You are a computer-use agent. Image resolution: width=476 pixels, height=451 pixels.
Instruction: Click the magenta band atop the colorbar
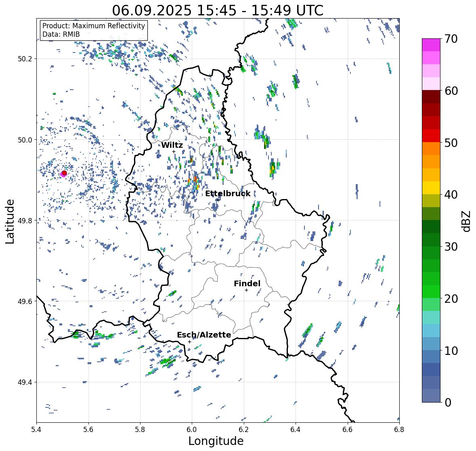tap(431, 45)
